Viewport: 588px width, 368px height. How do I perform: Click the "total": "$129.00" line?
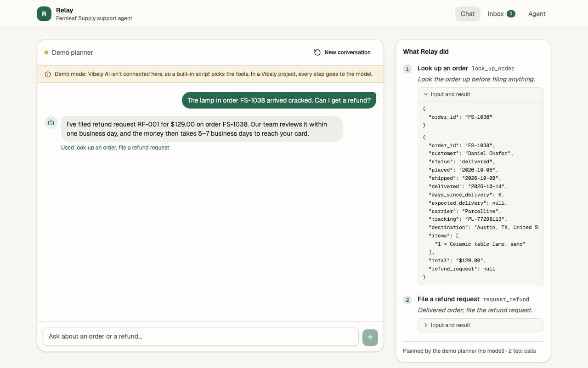click(457, 260)
